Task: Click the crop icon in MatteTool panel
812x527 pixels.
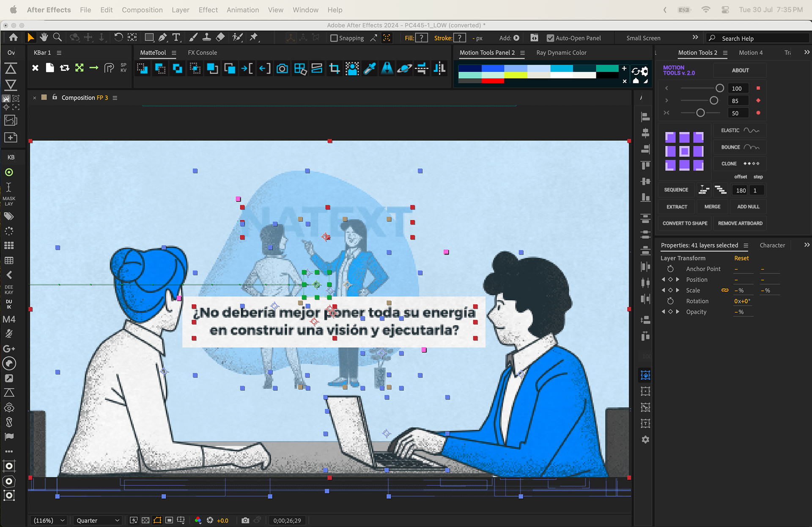Action: 335,68
